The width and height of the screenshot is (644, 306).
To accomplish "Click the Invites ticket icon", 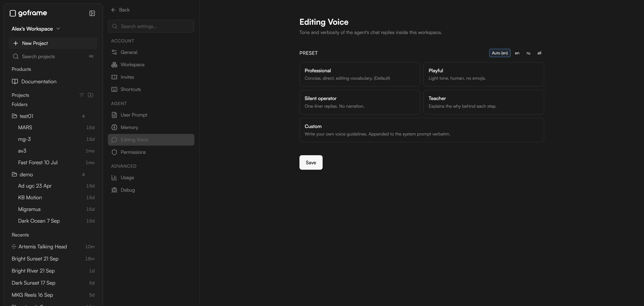I will (114, 77).
